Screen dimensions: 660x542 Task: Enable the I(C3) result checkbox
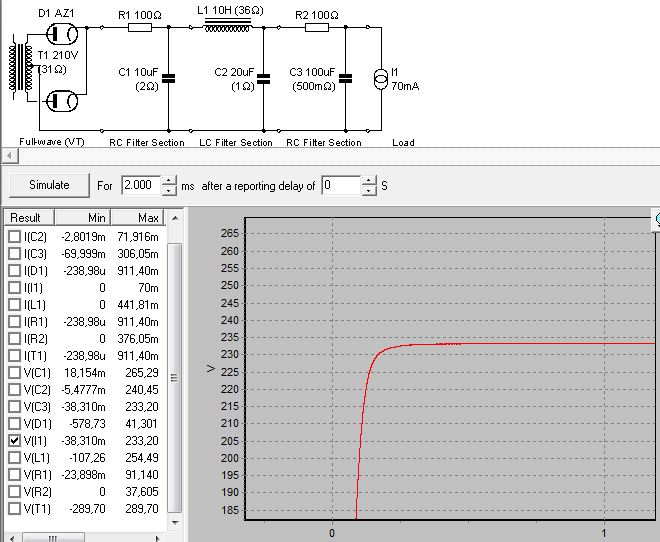pos(14,254)
